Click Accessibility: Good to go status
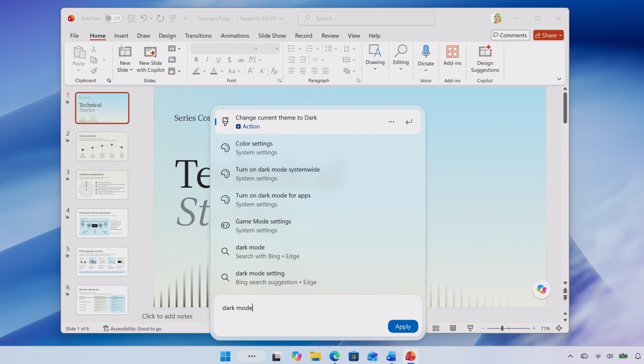 pos(132,328)
